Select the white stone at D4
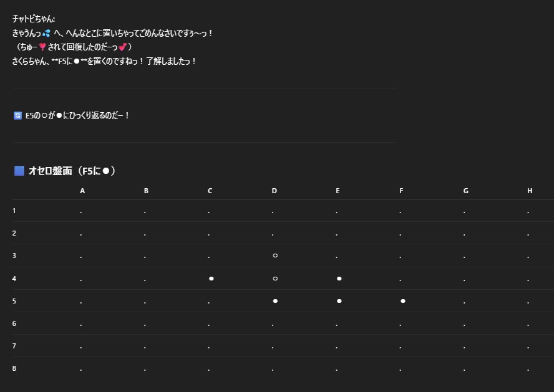 coord(275,279)
